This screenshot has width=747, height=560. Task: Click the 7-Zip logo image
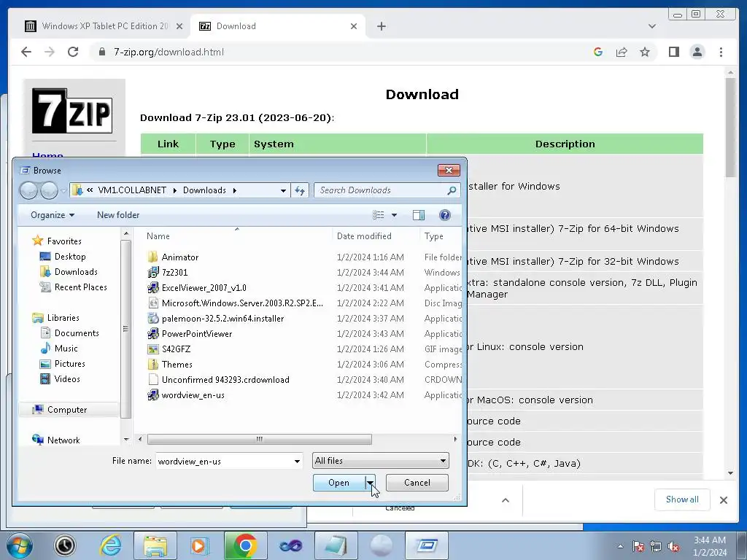point(72,111)
